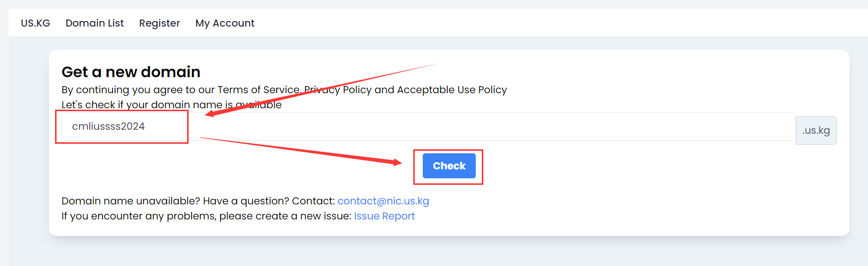Image resolution: width=868 pixels, height=266 pixels.
Task: Click the 'Get a new domain' heading
Action: coord(131,72)
